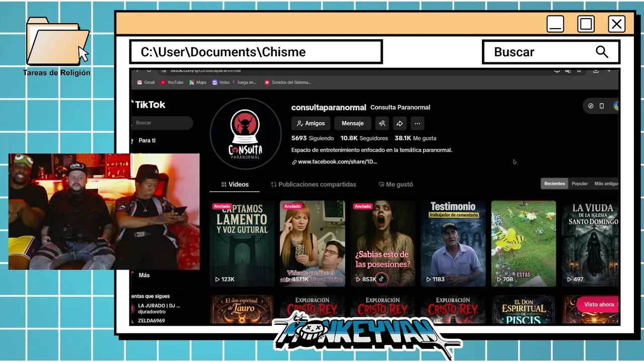Viewport: 644px width, 362px height.
Task: Sort videos by Popular
Action: 580,184
